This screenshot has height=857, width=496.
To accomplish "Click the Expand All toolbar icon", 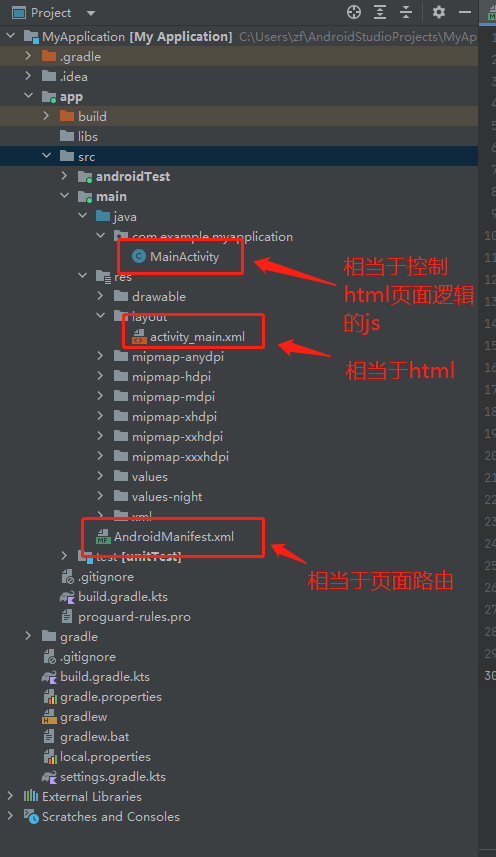I will point(380,12).
